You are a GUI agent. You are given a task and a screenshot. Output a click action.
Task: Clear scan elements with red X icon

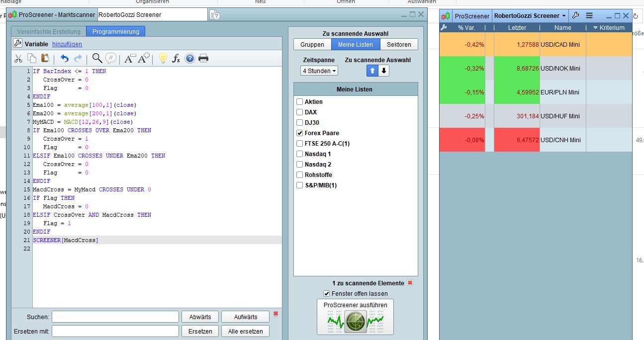410,283
